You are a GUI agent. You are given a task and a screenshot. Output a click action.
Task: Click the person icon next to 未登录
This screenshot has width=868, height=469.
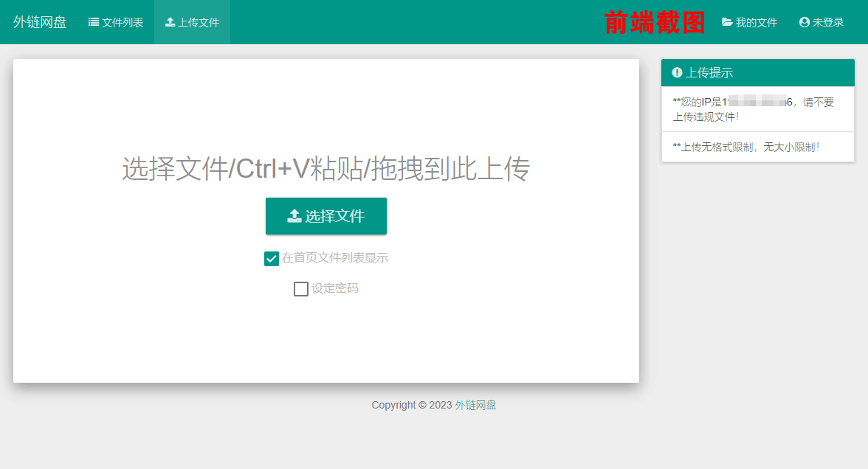pos(803,22)
